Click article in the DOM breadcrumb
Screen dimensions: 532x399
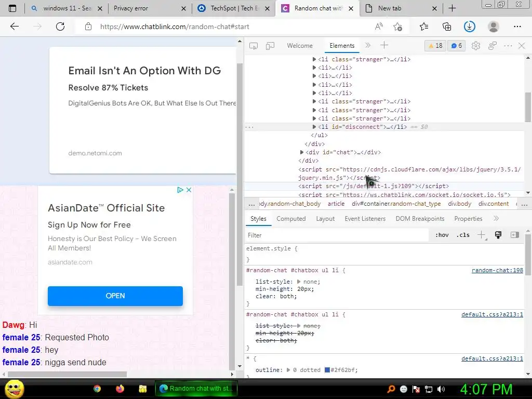coord(336,204)
